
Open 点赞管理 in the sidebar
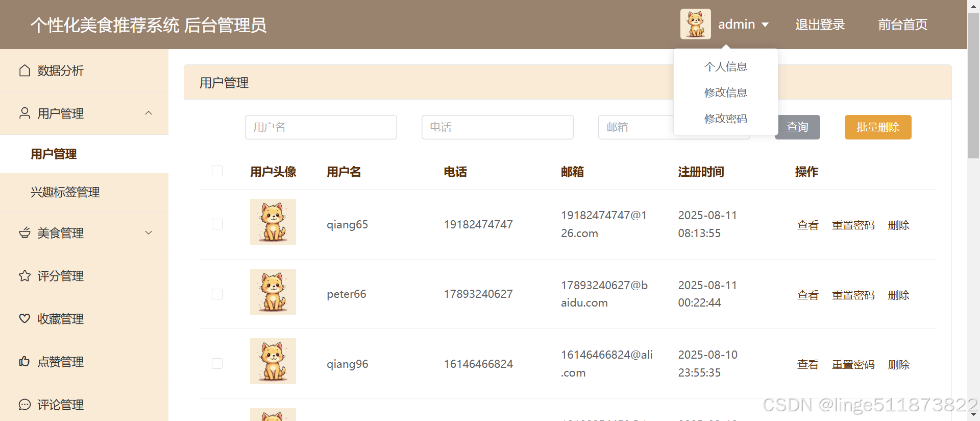coord(84,362)
